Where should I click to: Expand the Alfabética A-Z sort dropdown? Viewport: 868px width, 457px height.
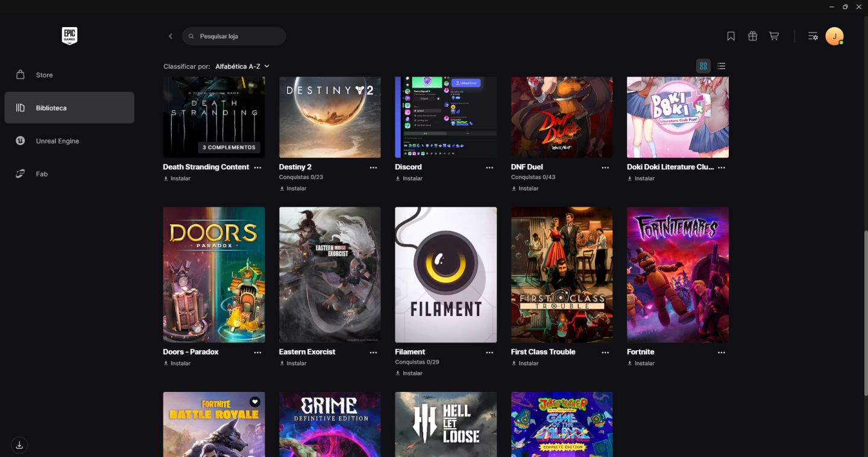242,66
